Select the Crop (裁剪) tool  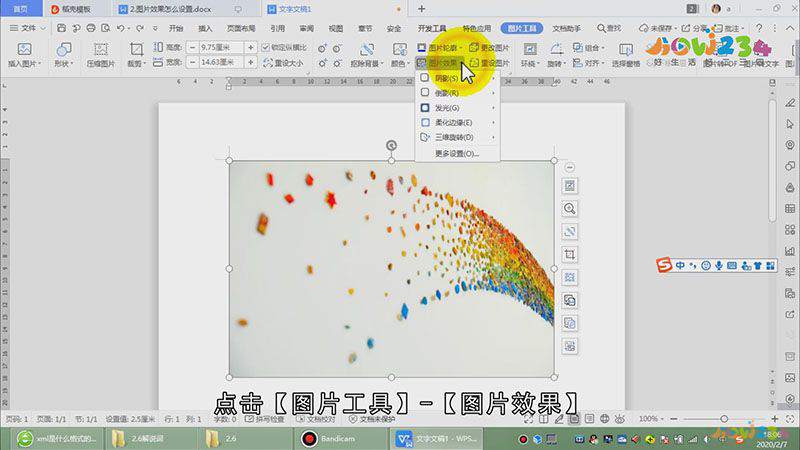136,55
